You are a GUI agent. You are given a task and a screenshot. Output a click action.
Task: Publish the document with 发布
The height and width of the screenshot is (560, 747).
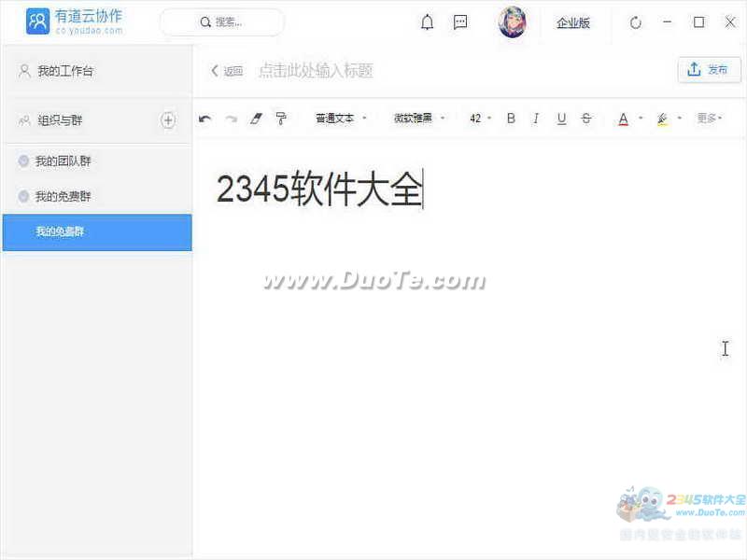[709, 70]
